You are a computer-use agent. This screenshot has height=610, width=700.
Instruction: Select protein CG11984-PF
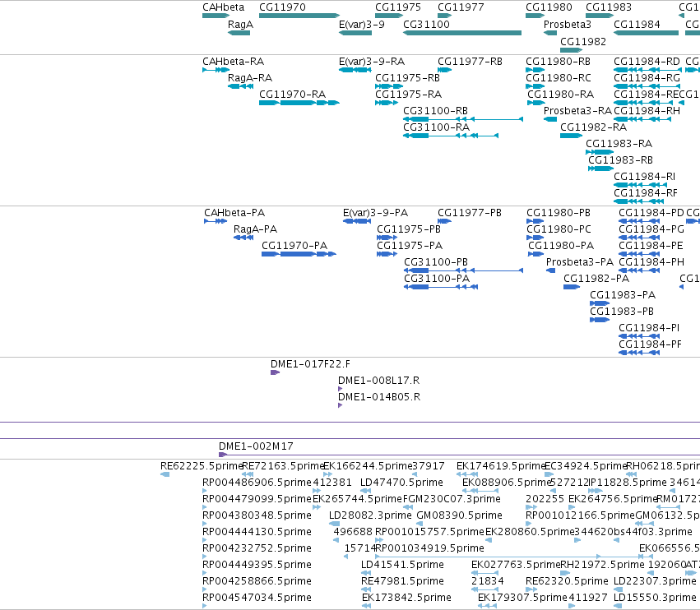coord(650,345)
